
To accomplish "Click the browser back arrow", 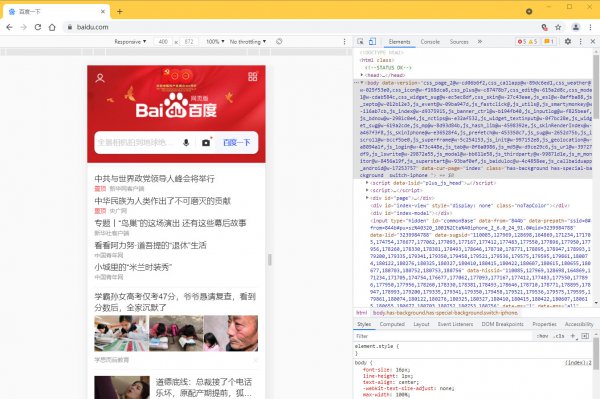I will (9, 27).
